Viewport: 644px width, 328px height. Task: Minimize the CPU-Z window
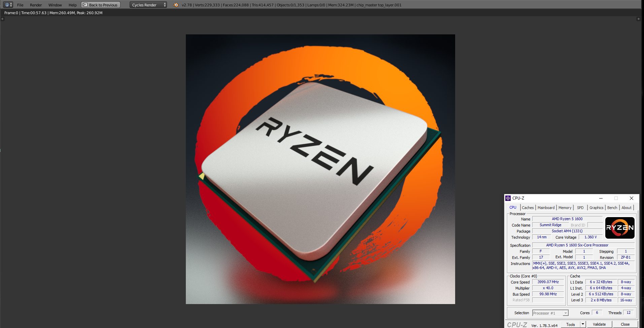coord(601,198)
